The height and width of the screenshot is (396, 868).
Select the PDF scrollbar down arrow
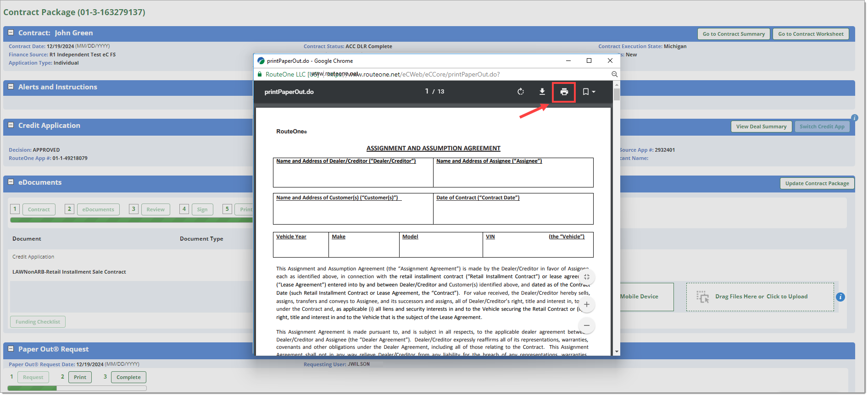point(617,352)
